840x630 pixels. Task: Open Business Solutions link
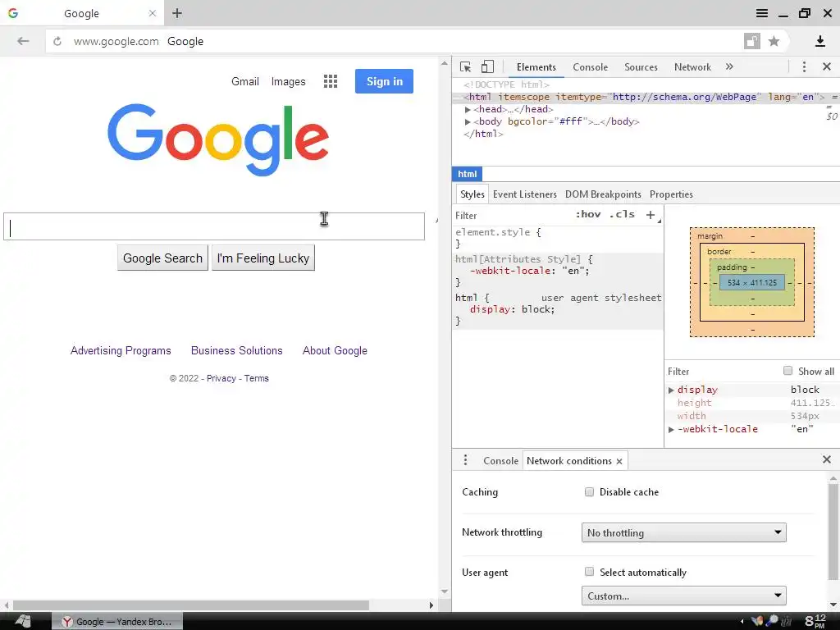236,351
